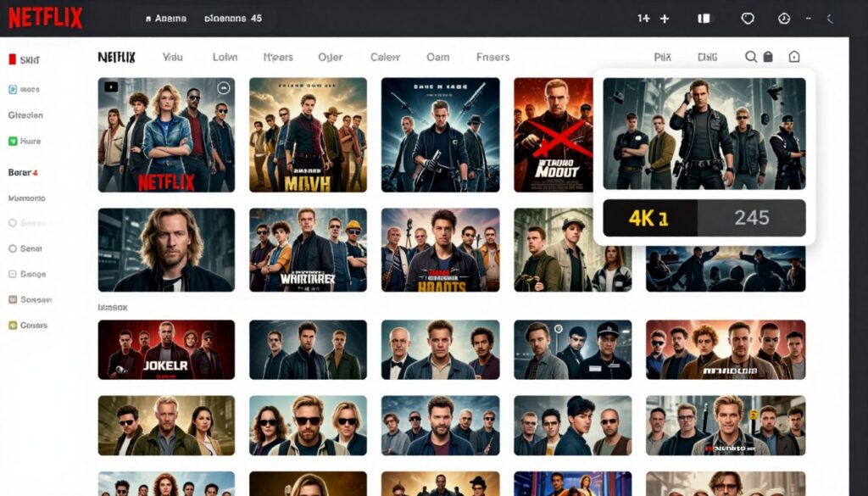Open the JOKELR poster thumbnail
Viewport: 868px width, 496px height.
(166, 349)
